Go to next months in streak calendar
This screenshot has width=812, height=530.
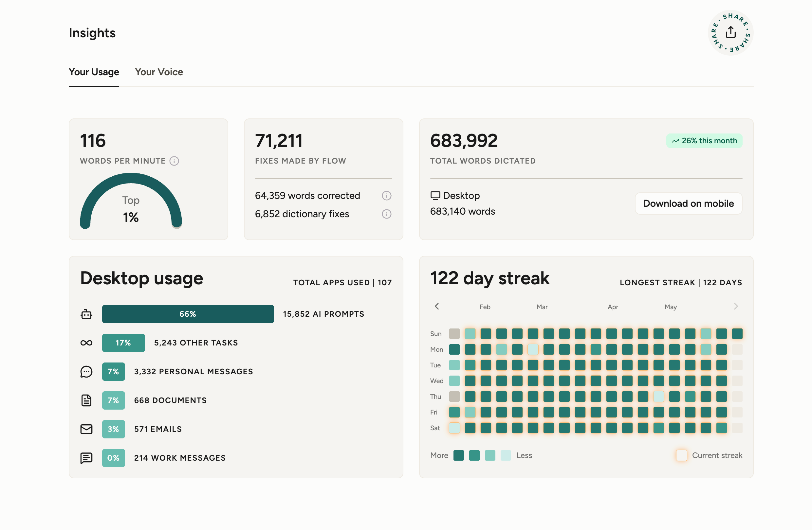pos(736,307)
